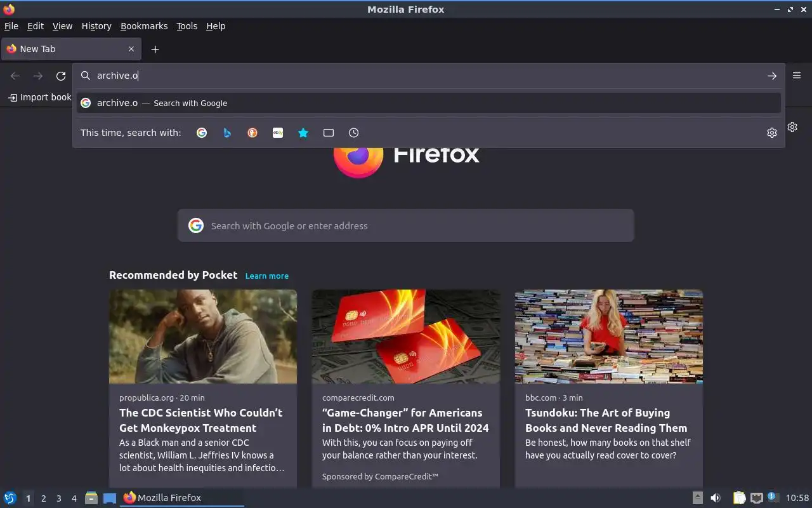
Task: Click the red credit cards thumbnail
Action: [406, 337]
